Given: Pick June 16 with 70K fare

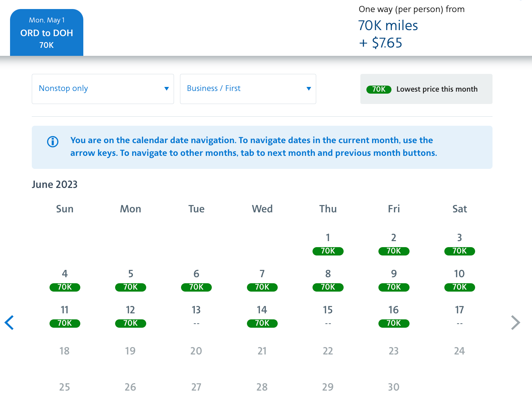Looking at the screenshot, I should [394, 316].
